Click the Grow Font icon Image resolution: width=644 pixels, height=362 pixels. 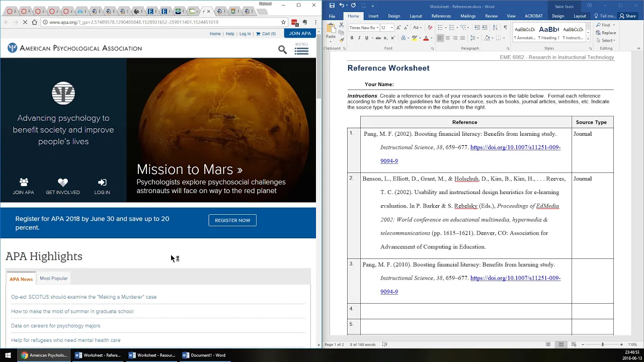coord(398,28)
